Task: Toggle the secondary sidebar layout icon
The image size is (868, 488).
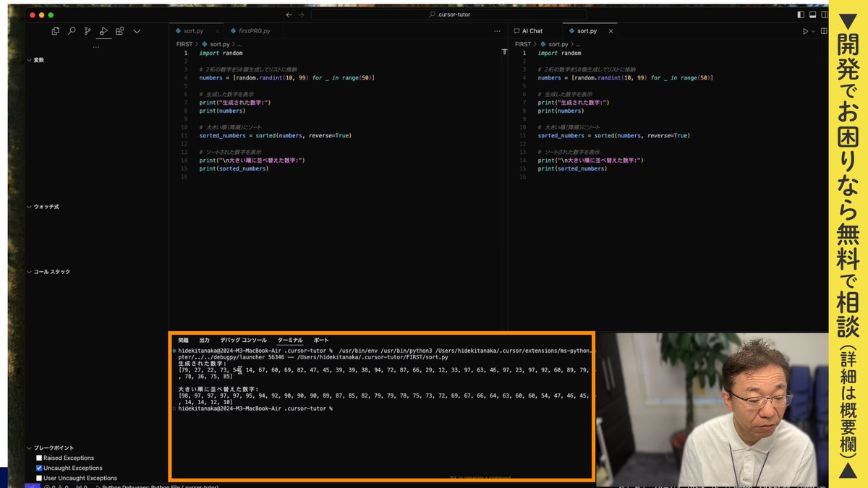Action: click(x=826, y=14)
